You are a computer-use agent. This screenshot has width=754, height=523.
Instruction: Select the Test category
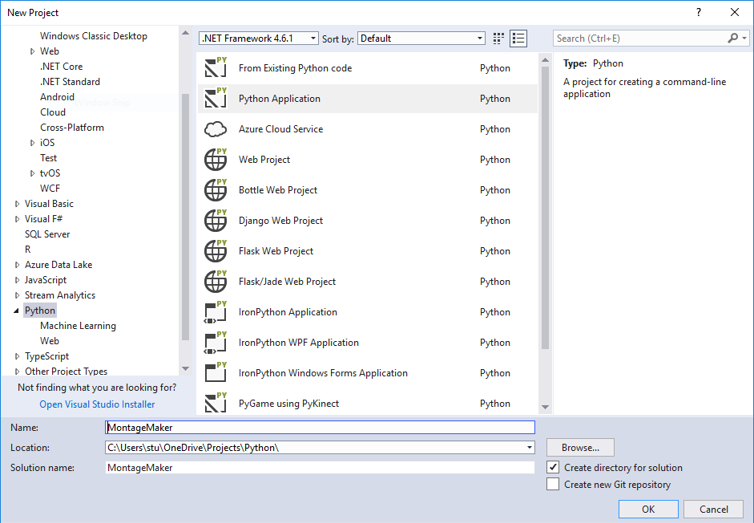[49, 158]
